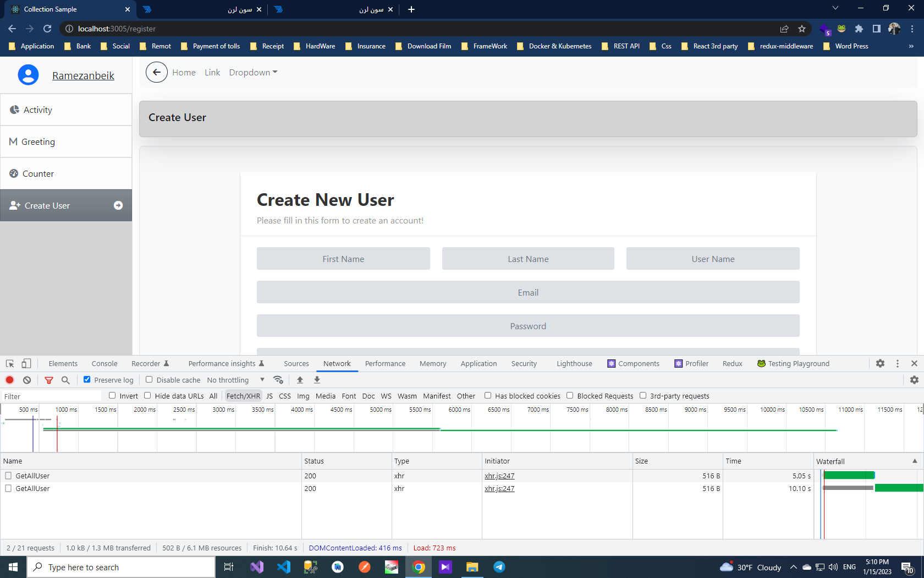The image size is (924, 578).
Task: Enable Blocked Requests filter
Action: pyautogui.click(x=570, y=395)
